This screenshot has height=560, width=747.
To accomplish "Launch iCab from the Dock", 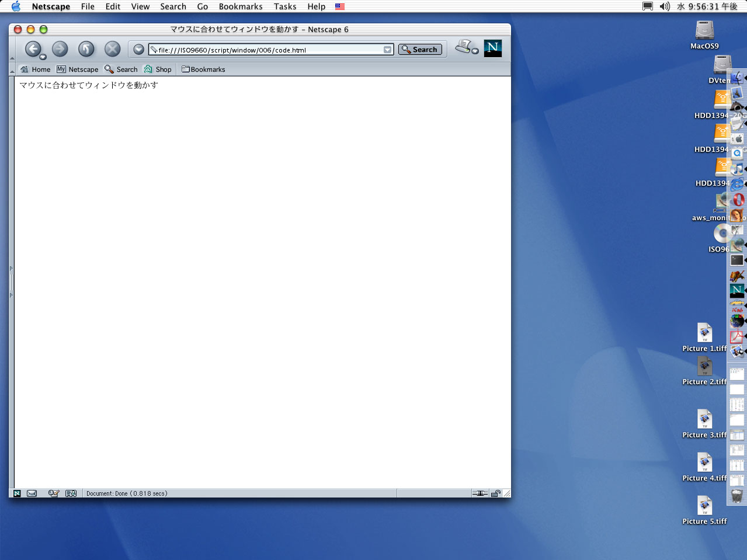I will [x=737, y=305].
